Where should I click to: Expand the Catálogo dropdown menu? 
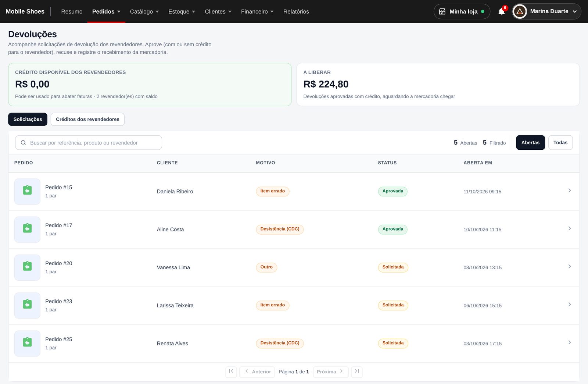coord(144,11)
